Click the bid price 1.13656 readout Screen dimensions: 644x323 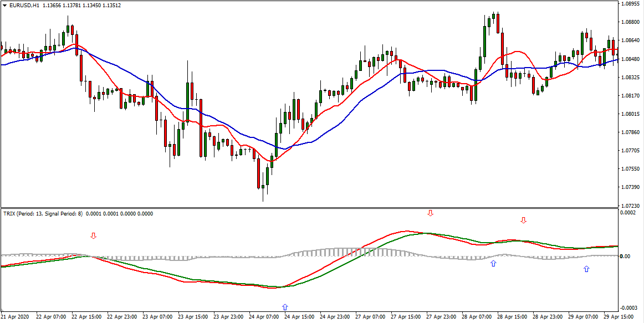(57, 5)
